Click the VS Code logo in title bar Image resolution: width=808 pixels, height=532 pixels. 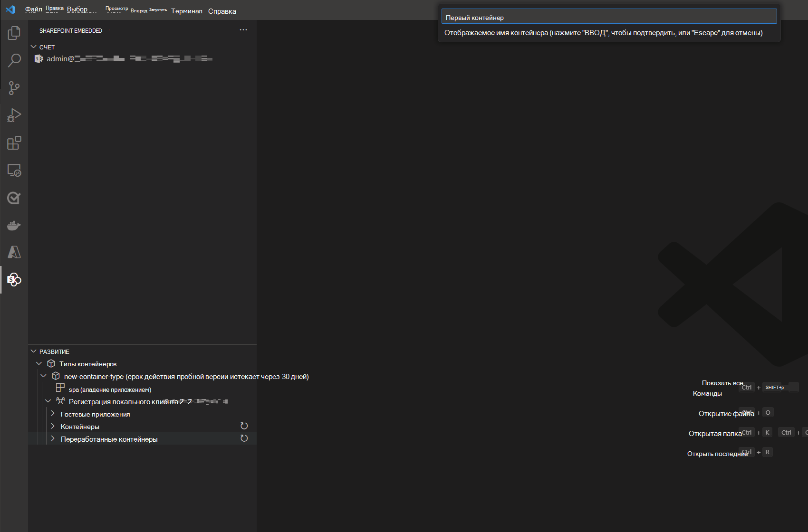click(x=10, y=9)
